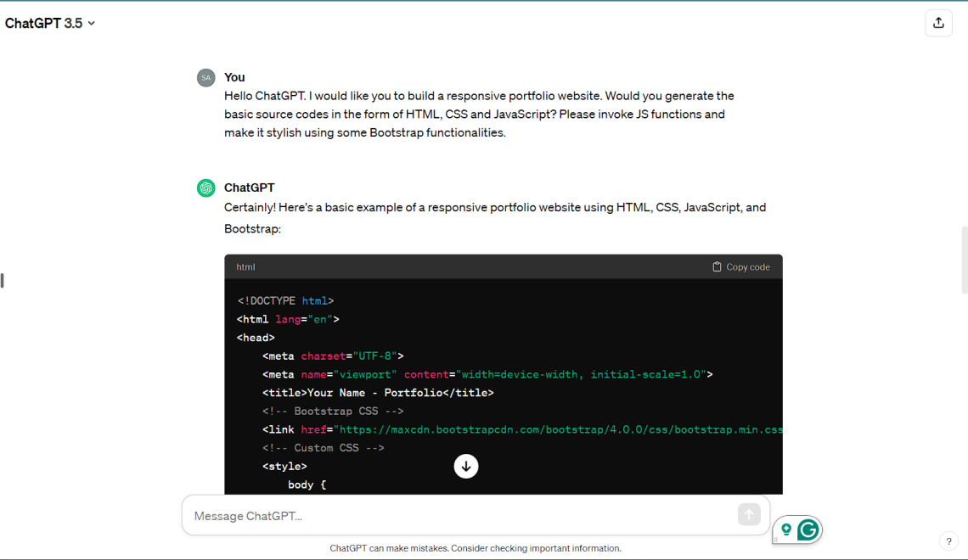Click the "ChatGPT can make mistakes" disclaimer

(476, 548)
